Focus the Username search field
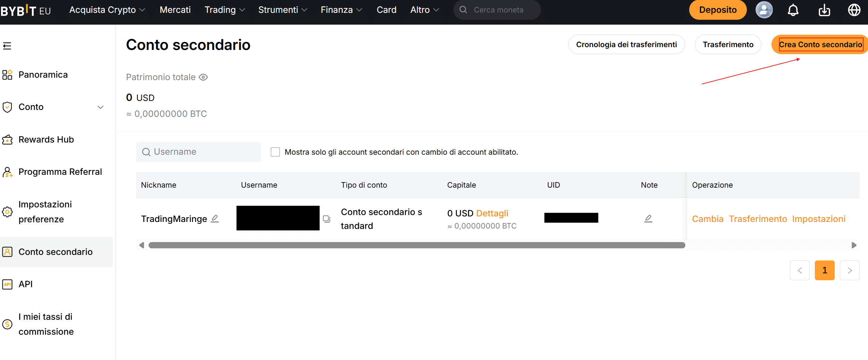Screen dimensions: 868x360 199,152
